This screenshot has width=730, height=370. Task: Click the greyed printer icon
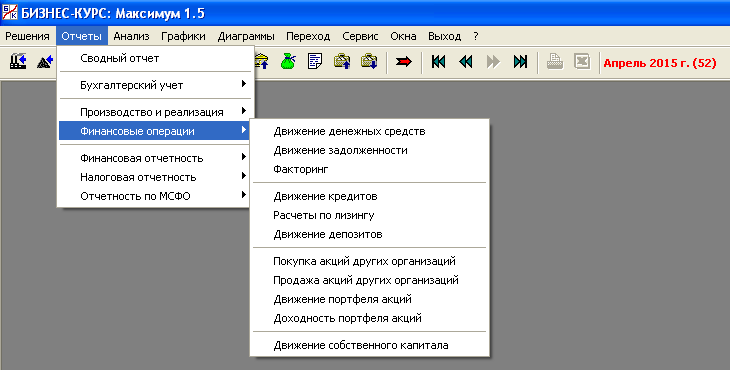[554, 61]
